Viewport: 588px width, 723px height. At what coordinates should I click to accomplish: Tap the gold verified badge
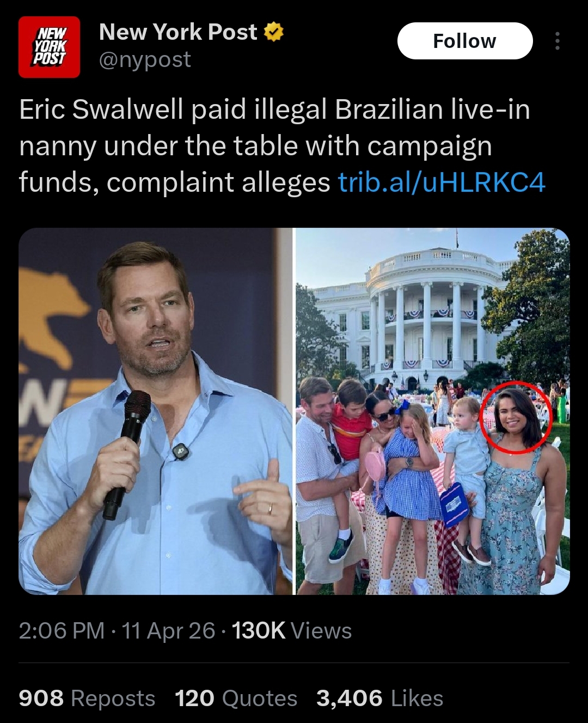click(x=274, y=32)
